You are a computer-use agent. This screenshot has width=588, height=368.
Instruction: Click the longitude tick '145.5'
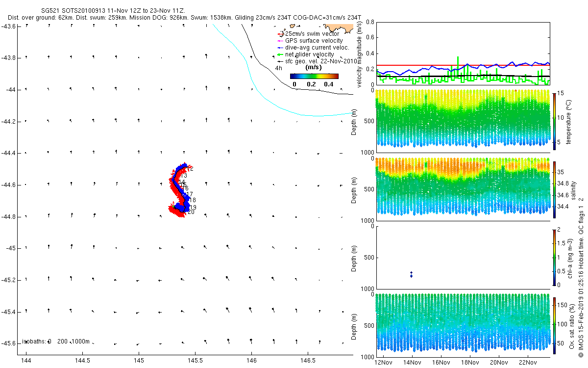click(x=195, y=361)
